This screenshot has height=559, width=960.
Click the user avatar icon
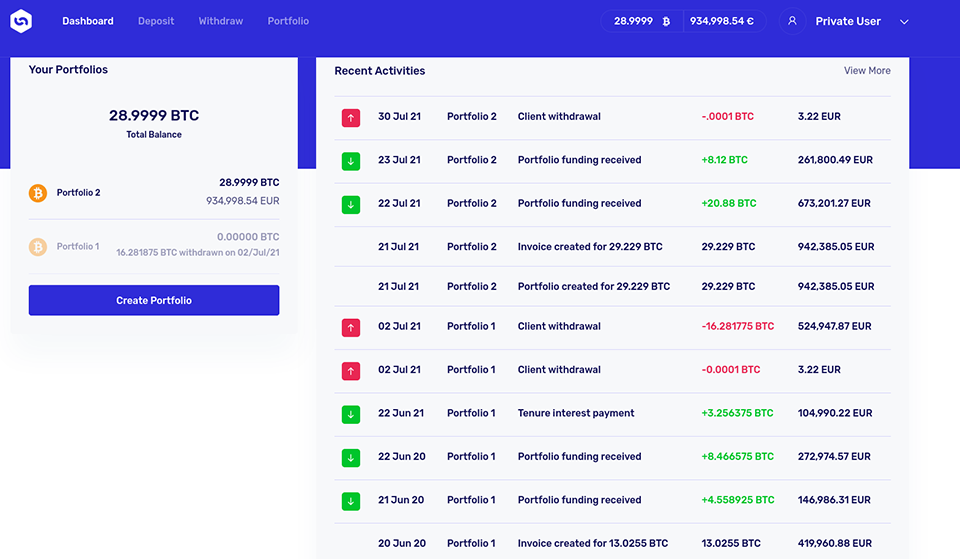coord(792,21)
